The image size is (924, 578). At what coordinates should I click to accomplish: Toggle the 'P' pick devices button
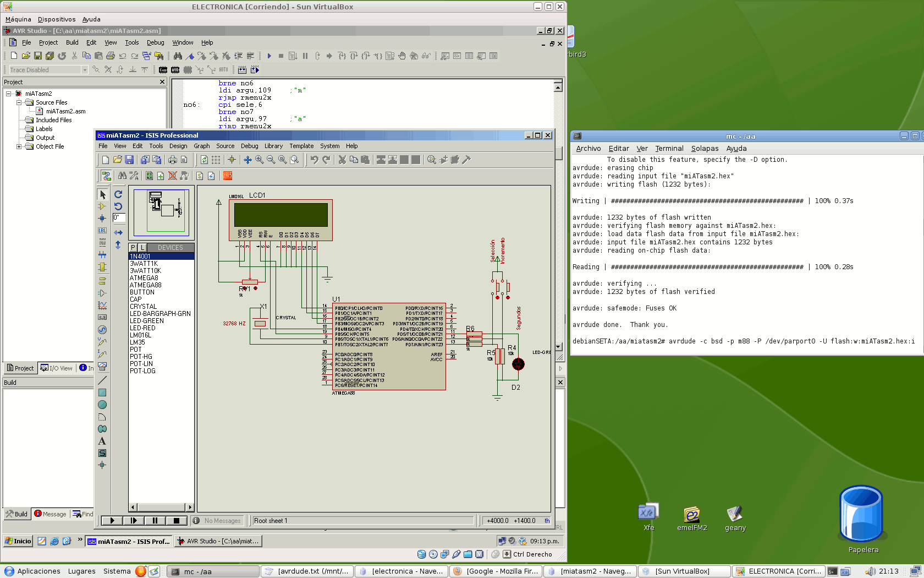point(133,248)
